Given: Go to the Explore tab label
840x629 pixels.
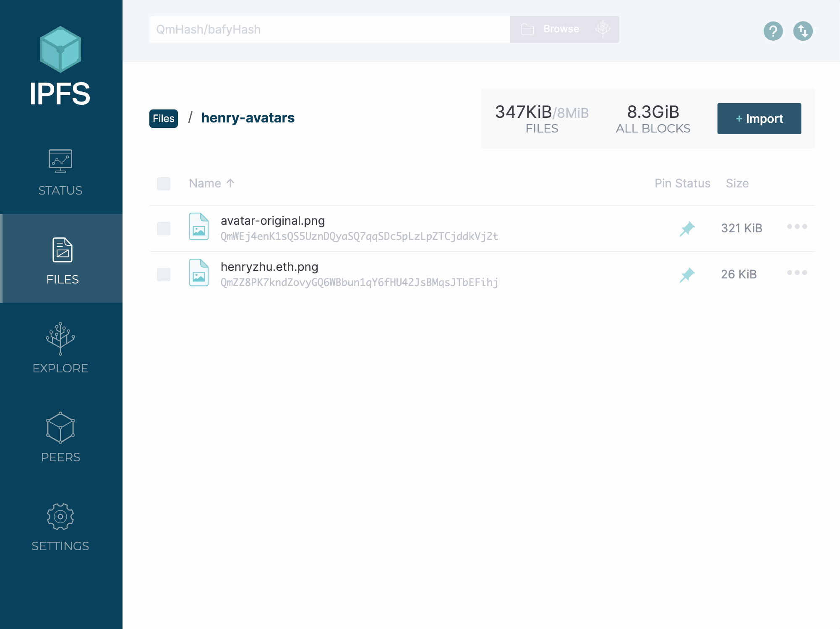Looking at the screenshot, I should tap(60, 368).
